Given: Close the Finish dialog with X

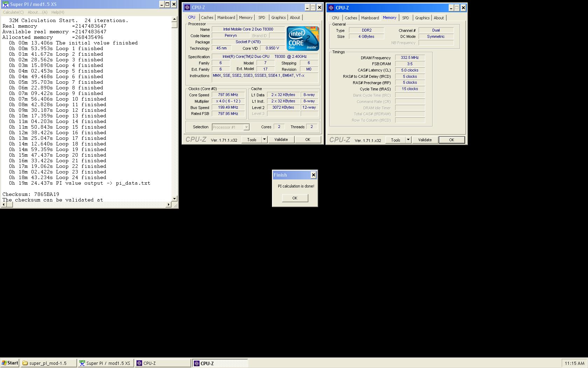Looking at the screenshot, I should [313, 175].
